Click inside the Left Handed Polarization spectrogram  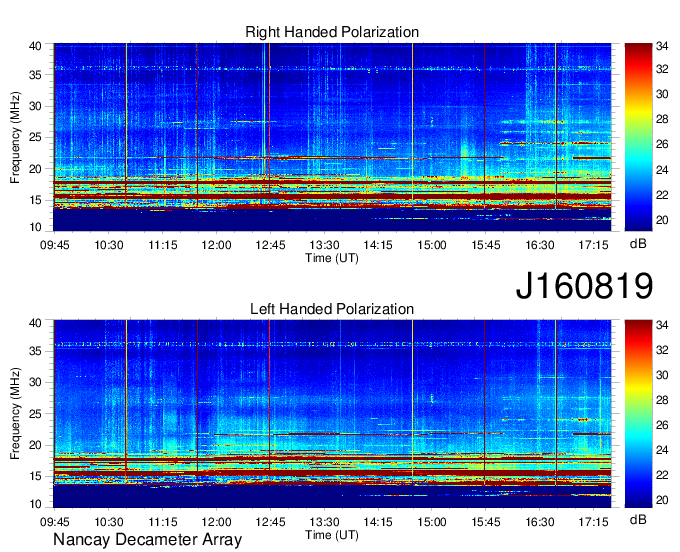tap(332, 414)
